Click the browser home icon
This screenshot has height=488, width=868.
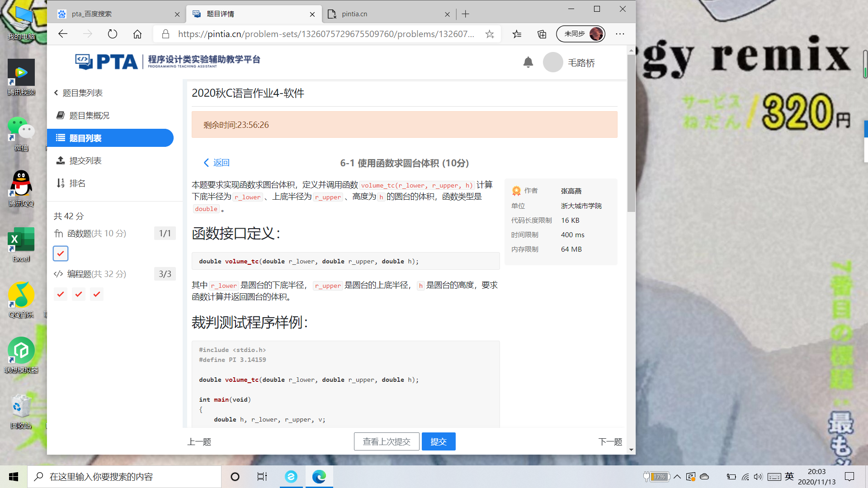tap(137, 34)
